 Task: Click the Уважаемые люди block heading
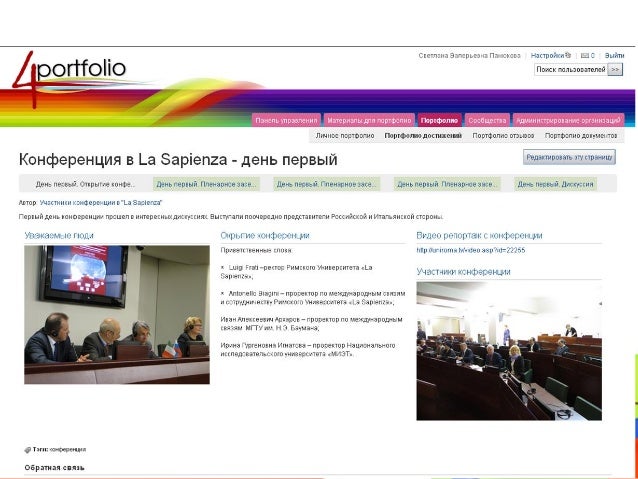(59, 236)
